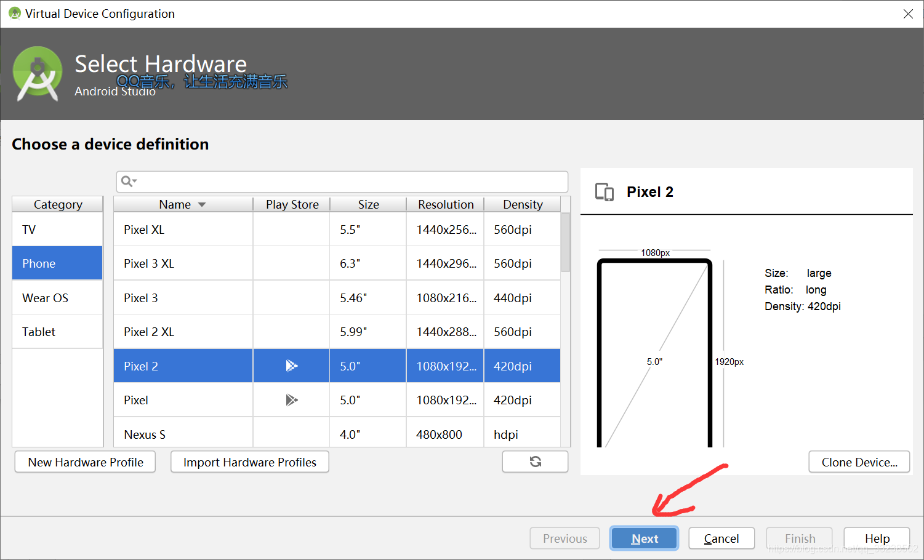Click the 5.5" size cell

point(368,230)
